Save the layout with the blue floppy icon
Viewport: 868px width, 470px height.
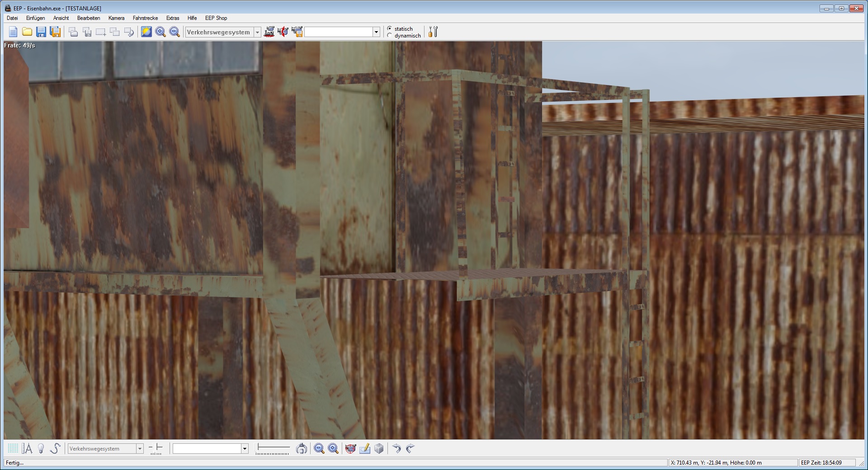point(41,32)
